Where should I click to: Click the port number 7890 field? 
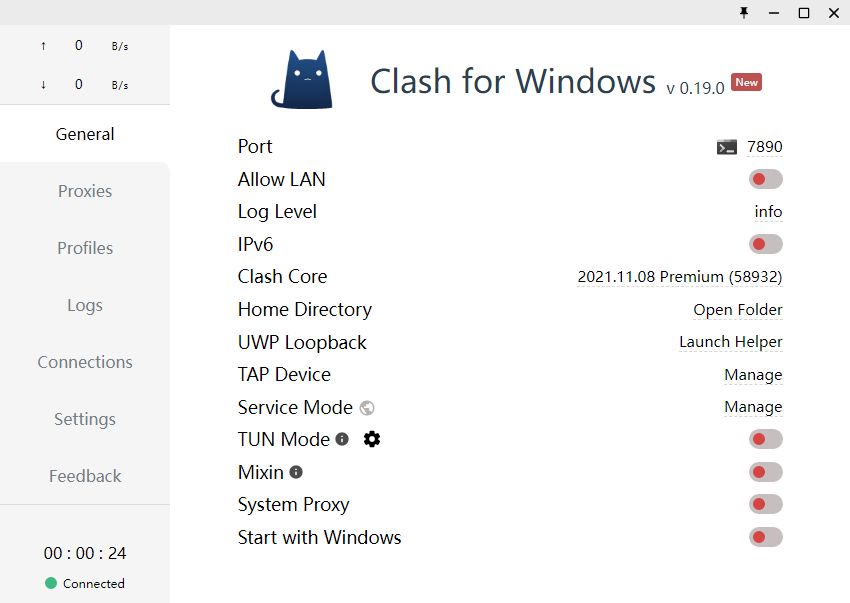(x=765, y=146)
